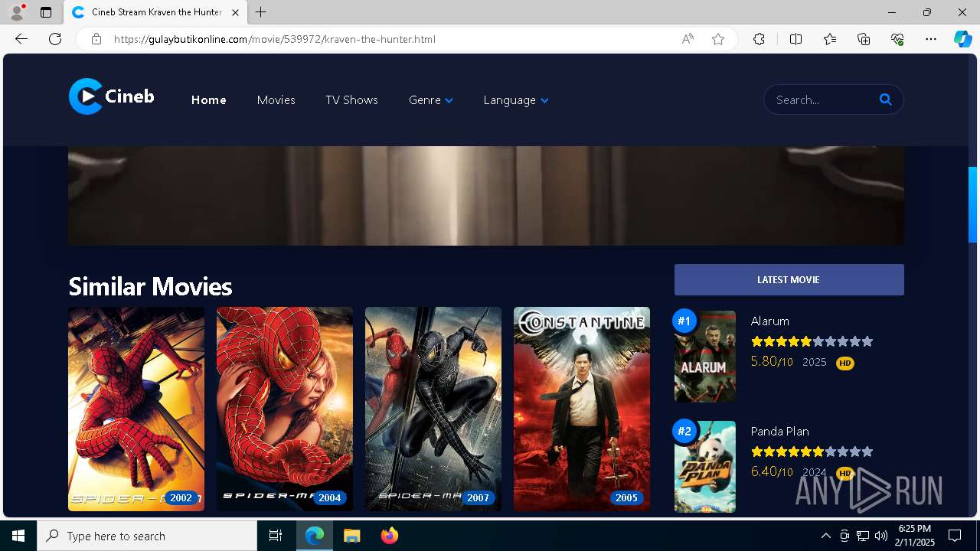Image resolution: width=980 pixels, height=551 pixels.
Task: Open the Panda Plan thumbnail
Action: point(705,466)
